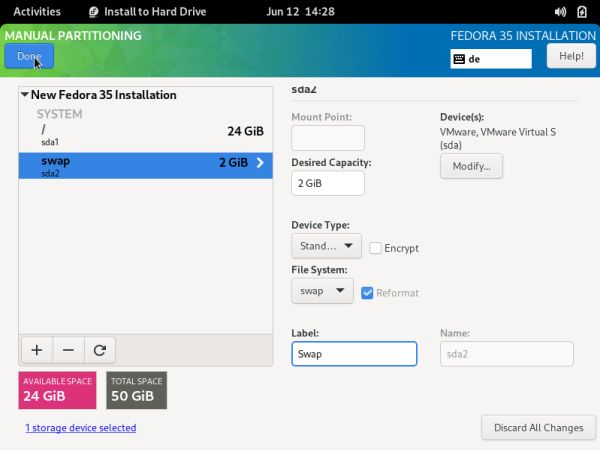
Task: Add a new mount point with plus icon
Action: tap(37, 350)
